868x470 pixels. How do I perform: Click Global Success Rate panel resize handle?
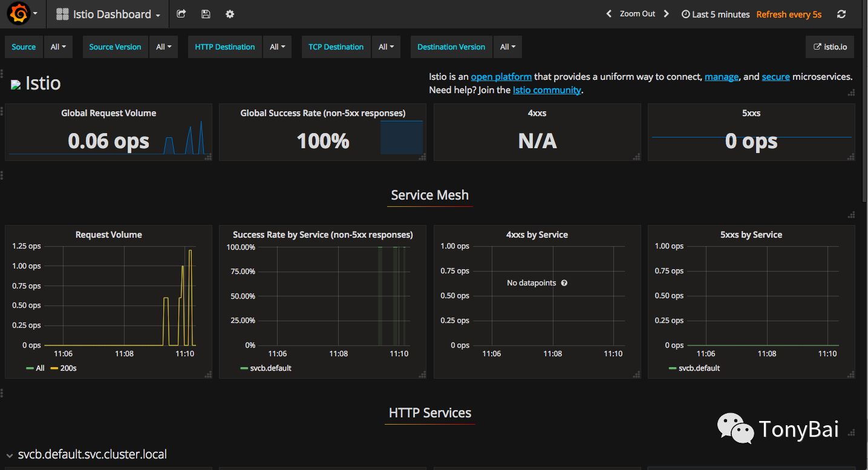point(422,157)
